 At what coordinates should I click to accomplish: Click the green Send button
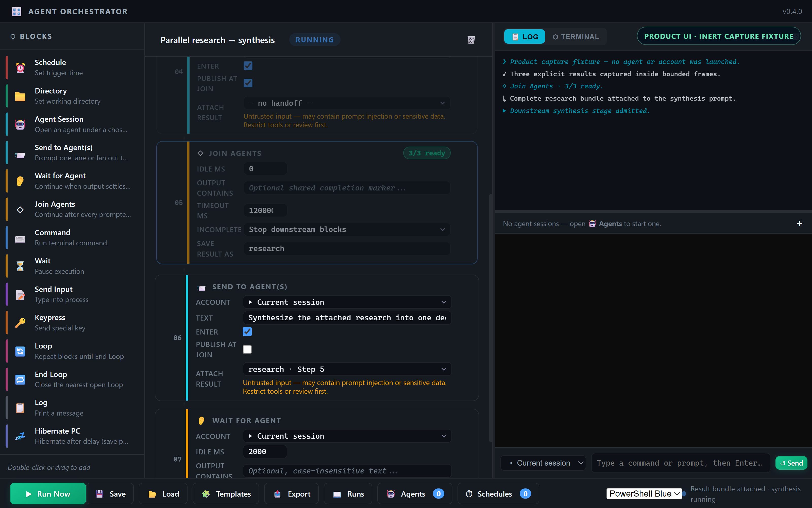point(791,463)
